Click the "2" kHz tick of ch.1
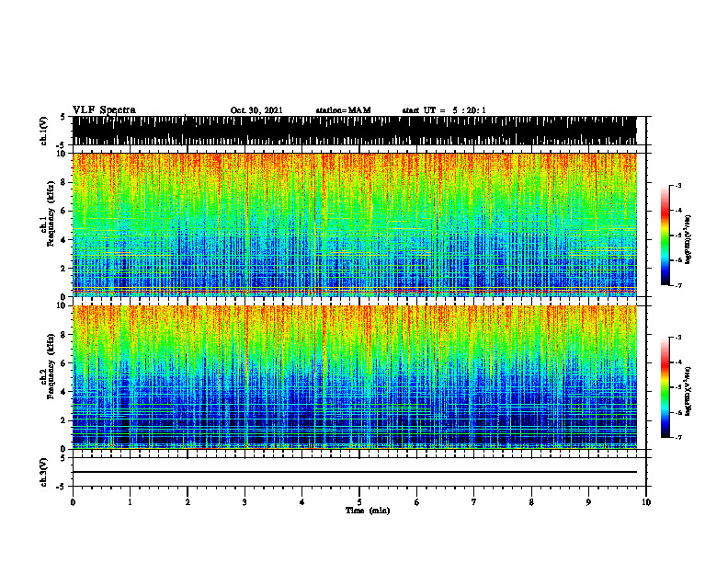This screenshot has width=728, height=563. click(x=64, y=268)
